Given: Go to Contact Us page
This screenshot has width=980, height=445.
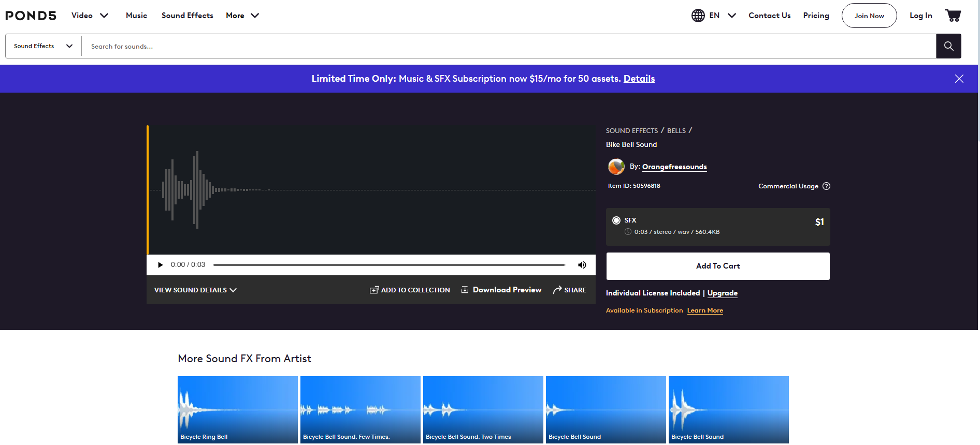Looking at the screenshot, I should (769, 16).
